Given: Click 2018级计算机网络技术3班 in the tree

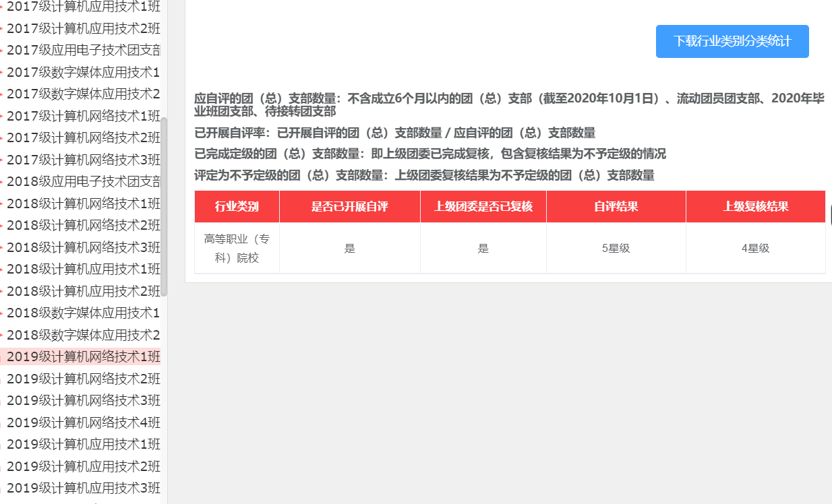Looking at the screenshot, I should 84,247.
